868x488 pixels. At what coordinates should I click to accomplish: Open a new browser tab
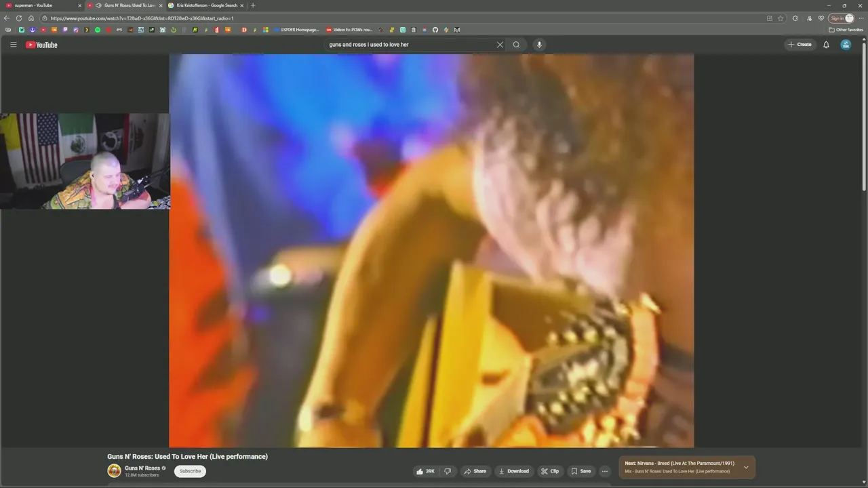(253, 5)
